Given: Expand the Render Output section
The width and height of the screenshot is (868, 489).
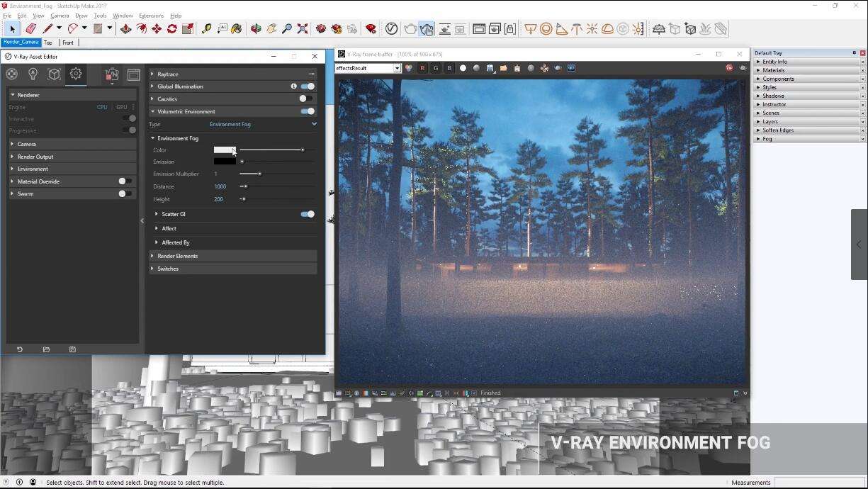Looking at the screenshot, I should 35,157.
